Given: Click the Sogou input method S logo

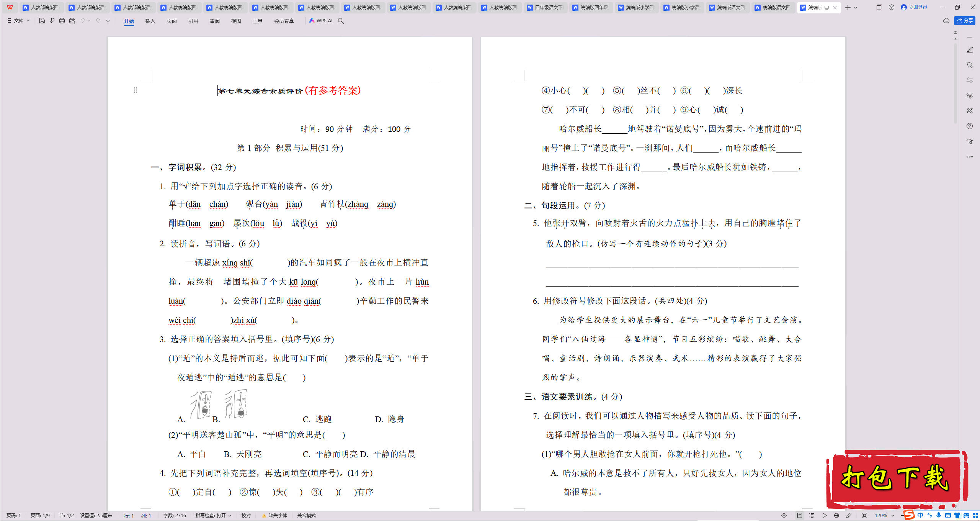Looking at the screenshot, I should click(x=909, y=515).
